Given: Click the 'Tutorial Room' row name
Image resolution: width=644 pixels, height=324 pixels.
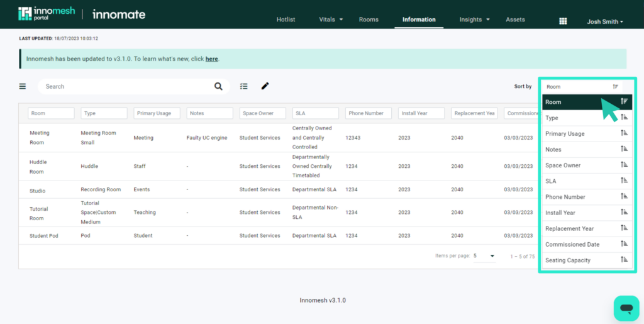Looking at the screenshot, I should click(x=38, y=213).
